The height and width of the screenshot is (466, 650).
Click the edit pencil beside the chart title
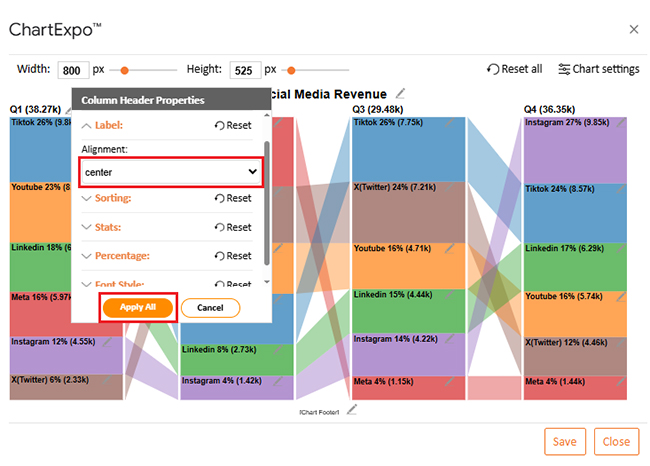[401, 93]
